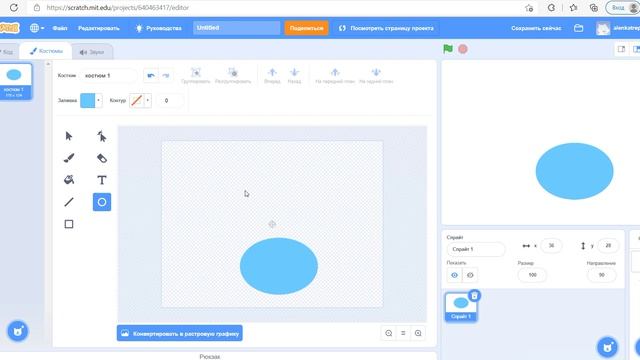Select the Brush tool
This screenshot has width=640, height=360.
[x=69, y=158]
